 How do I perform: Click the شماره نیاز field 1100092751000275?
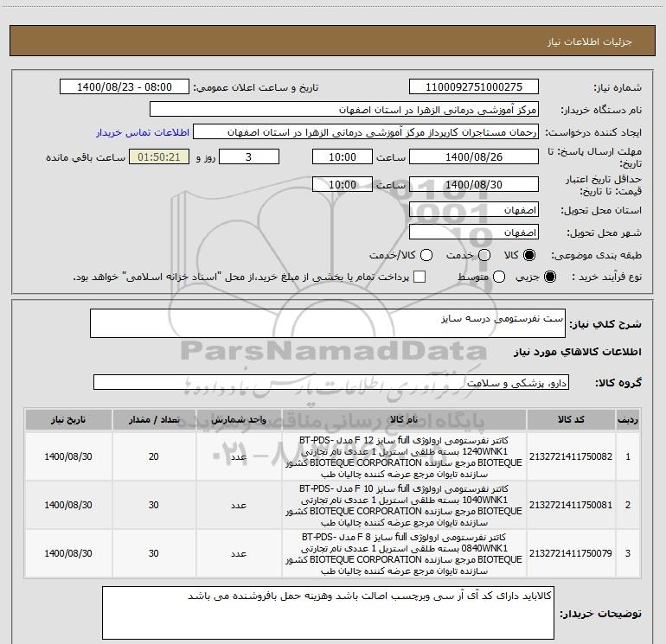coord(474,87)
